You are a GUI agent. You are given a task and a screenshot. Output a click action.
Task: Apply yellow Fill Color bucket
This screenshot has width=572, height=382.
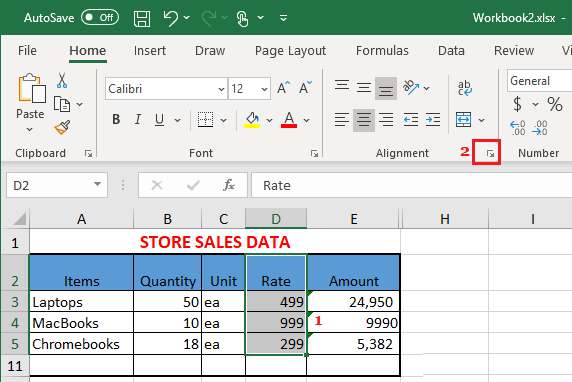click(252, 120)
